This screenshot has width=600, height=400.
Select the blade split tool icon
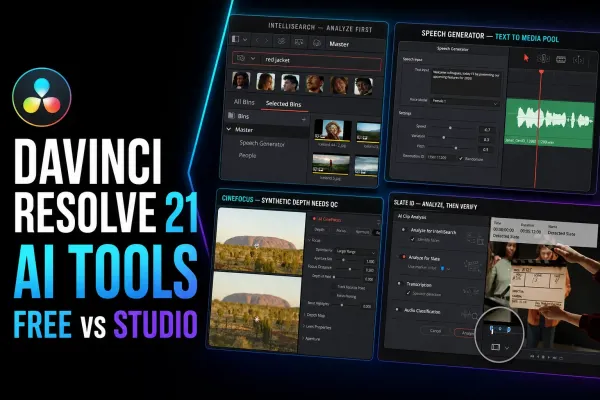(x=578, y=60)
